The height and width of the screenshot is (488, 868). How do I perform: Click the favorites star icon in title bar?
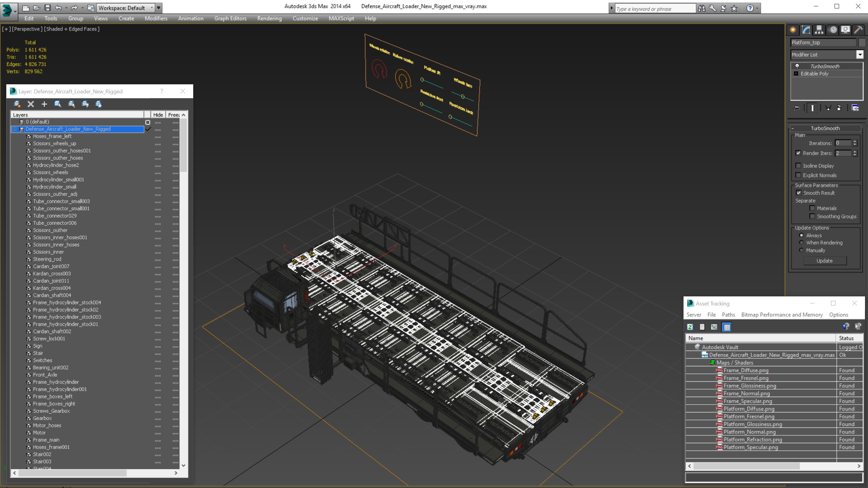734,8
